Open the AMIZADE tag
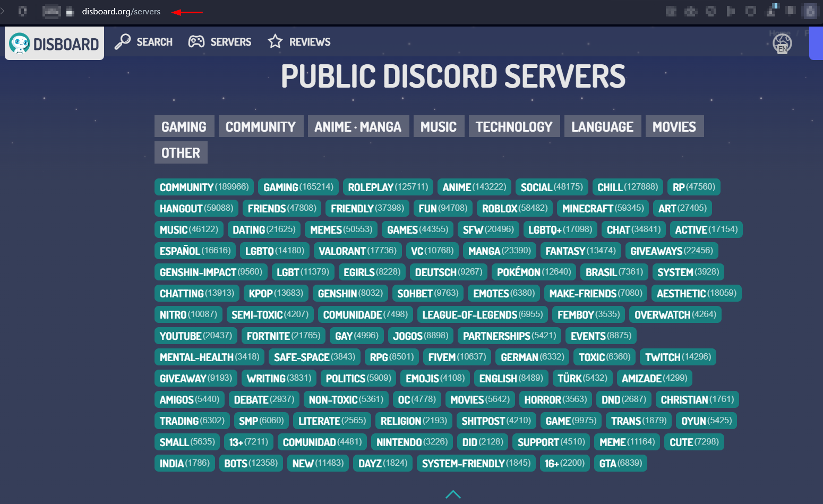Viewport: 823px width, 504px height. 655,378
